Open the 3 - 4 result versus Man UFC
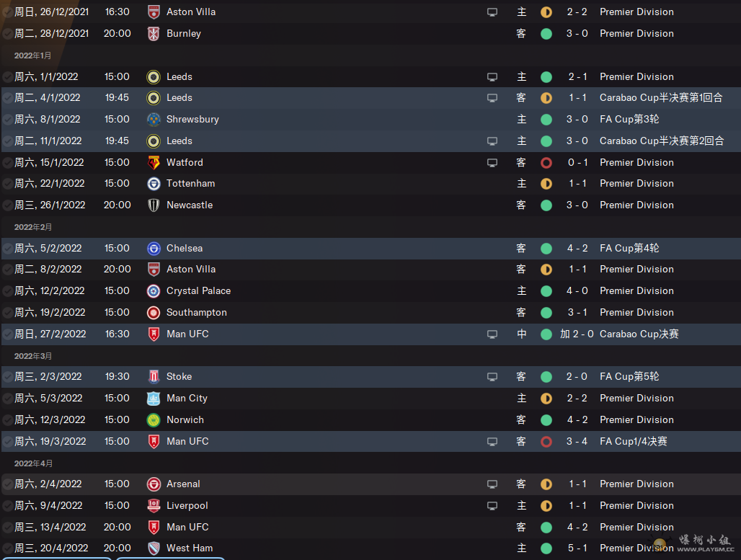The width and height of the screenshot is (741, 560). click(x=577, y=441)
